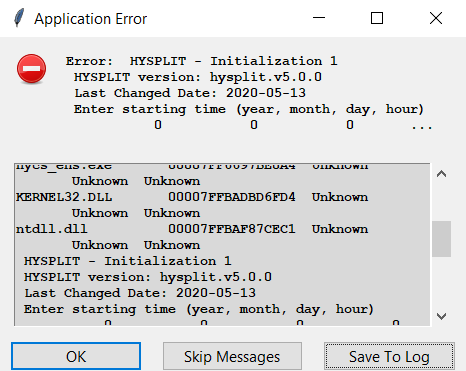The image size is (466, 371).
Task: Place cursor on log's HYSPLIT version line
Action: [x=148, y=277]
